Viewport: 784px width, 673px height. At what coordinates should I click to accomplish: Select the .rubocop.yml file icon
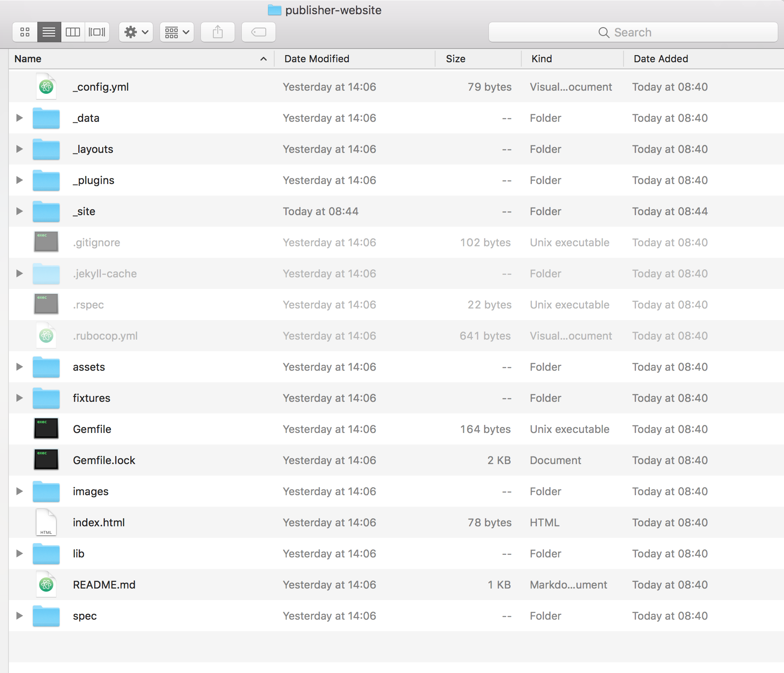[x=46, y=335]
